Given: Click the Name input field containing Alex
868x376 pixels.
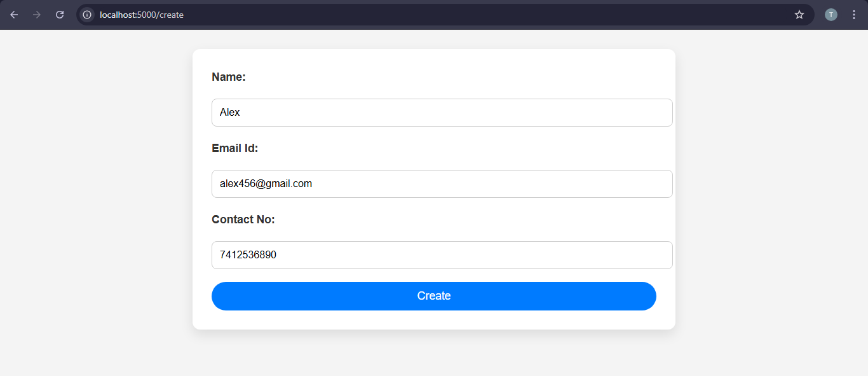Looking at the screenshot, I should click(x=442, y=113).
